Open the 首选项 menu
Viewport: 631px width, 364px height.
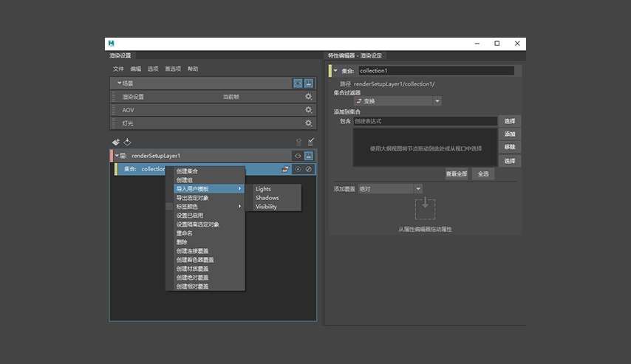click(173, 69)
